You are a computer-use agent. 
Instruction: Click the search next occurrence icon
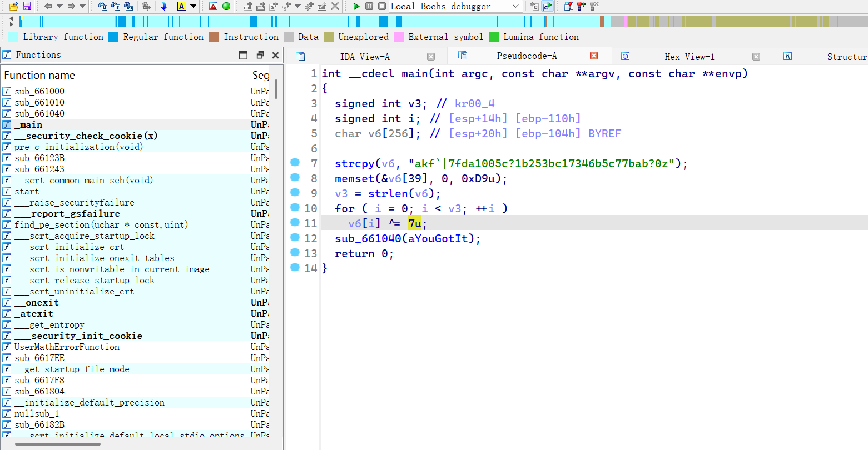coord(146,6)
